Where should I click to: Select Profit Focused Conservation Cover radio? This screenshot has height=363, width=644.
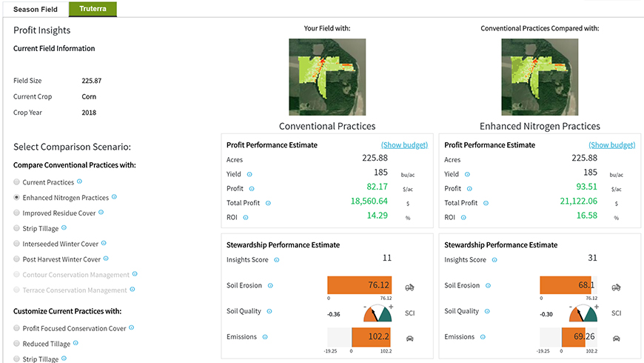pyautogui.click(x=17, y=328)
